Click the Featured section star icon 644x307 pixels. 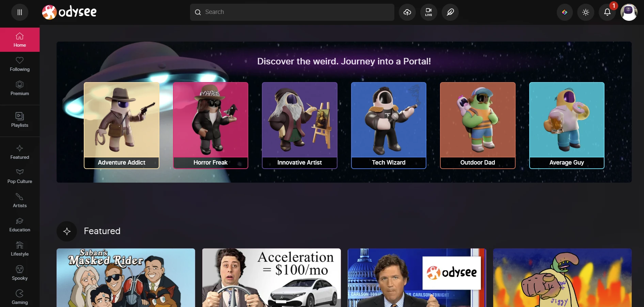[67, 231]
